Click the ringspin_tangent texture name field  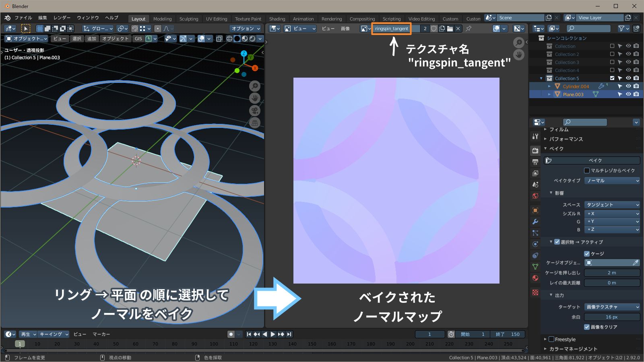391,29
